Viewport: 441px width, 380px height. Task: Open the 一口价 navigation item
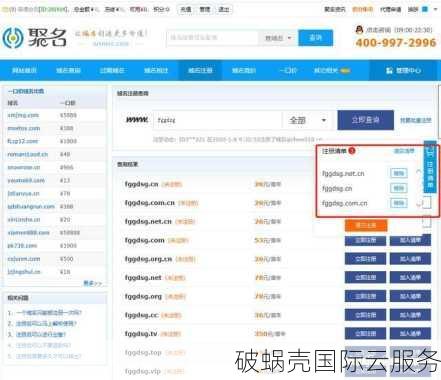click(288, 71)
